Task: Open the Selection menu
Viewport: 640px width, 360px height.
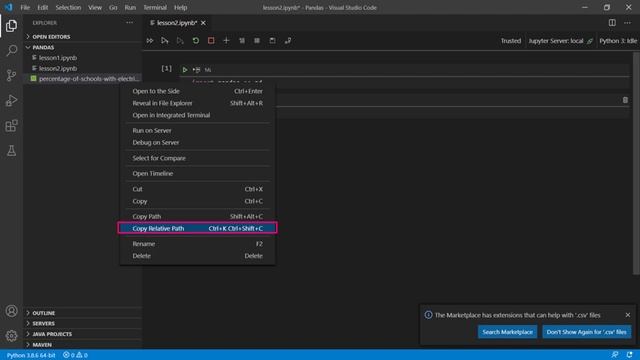Action: click(x=68, y=7)
